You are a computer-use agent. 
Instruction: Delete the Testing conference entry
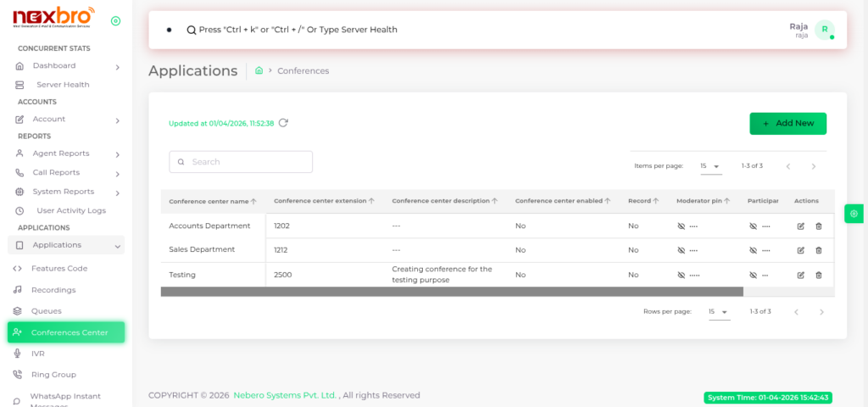tap(818, 275)
